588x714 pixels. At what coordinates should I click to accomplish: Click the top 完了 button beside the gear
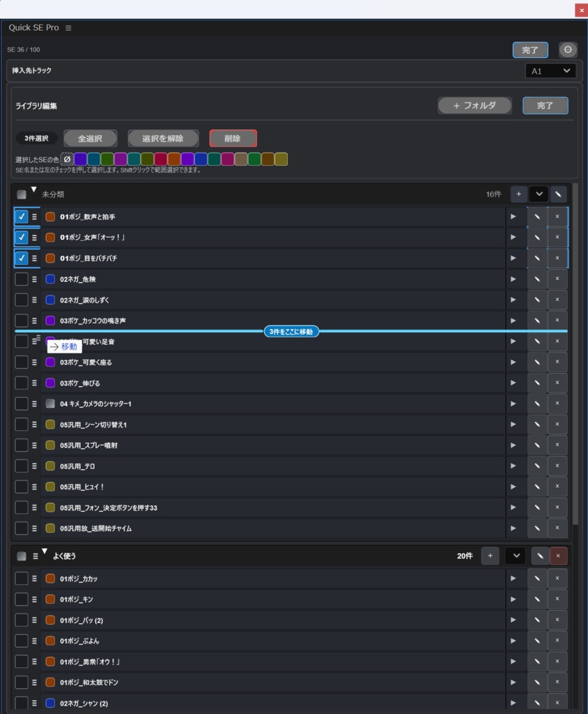click(530, 50)
